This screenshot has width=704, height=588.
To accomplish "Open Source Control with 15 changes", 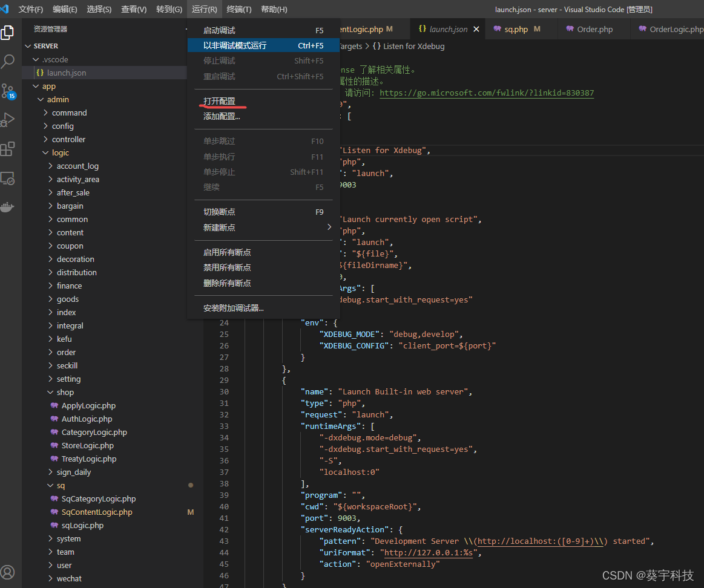I will click(8, 91).
